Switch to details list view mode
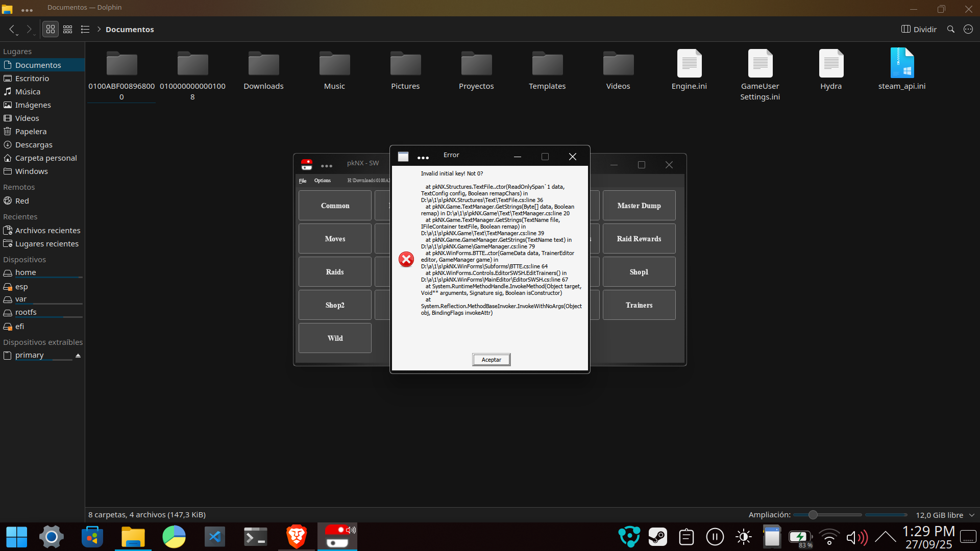The height and width of the screenshot is (551, 980). click(85, 30)
